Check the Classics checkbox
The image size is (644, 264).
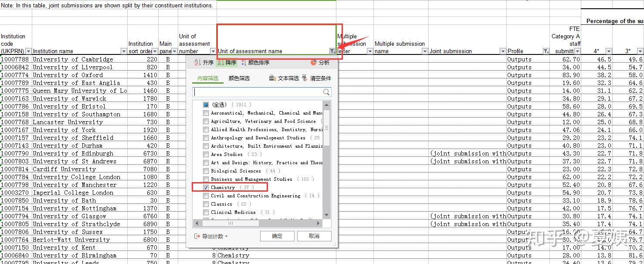pos(206,204)
